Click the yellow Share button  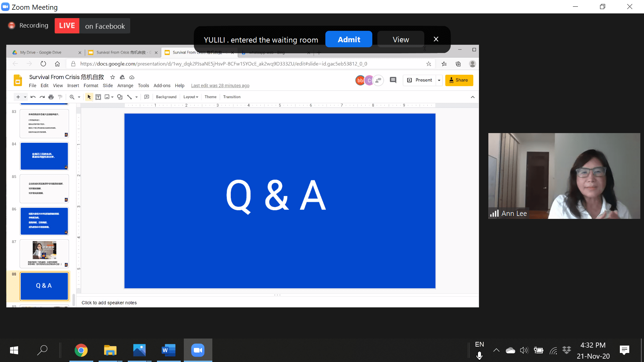pos(459,80)
